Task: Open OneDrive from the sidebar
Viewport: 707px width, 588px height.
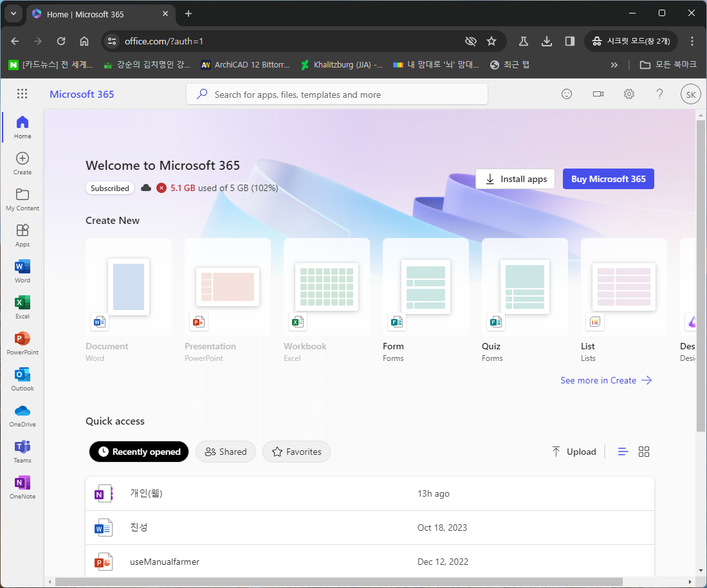Action: pyautogui.click(x=22, y=416)
